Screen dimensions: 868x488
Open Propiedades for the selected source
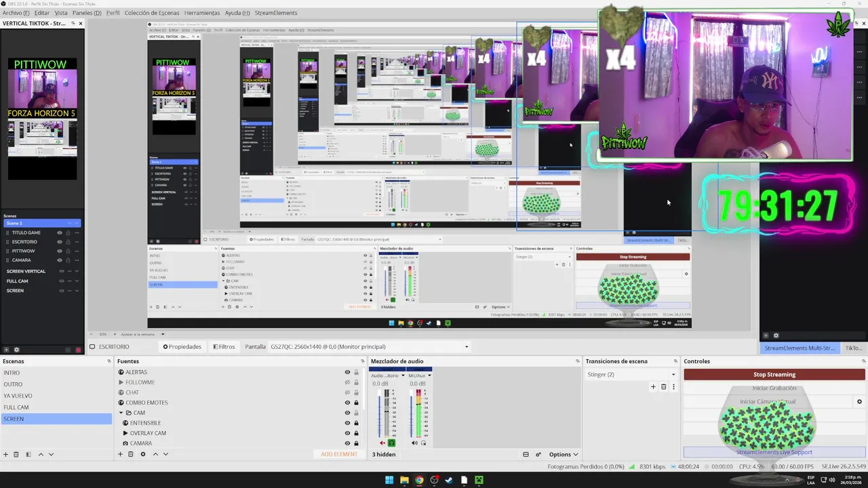point(182,347)
